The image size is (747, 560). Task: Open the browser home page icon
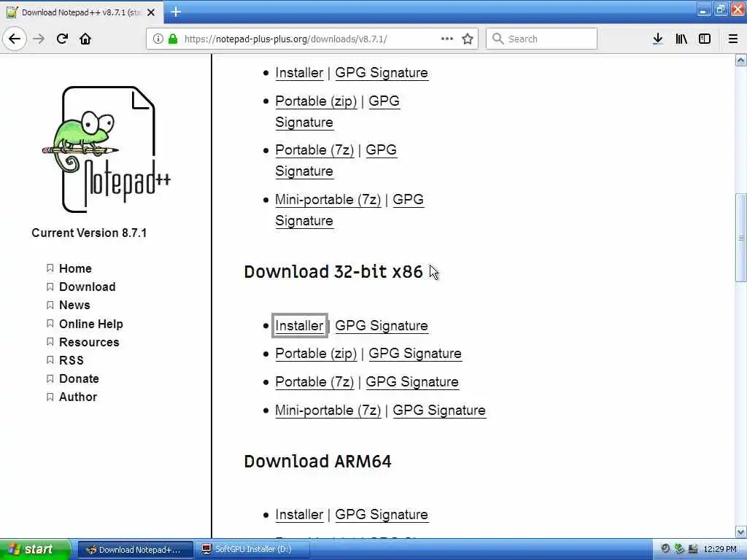[85, 39]
